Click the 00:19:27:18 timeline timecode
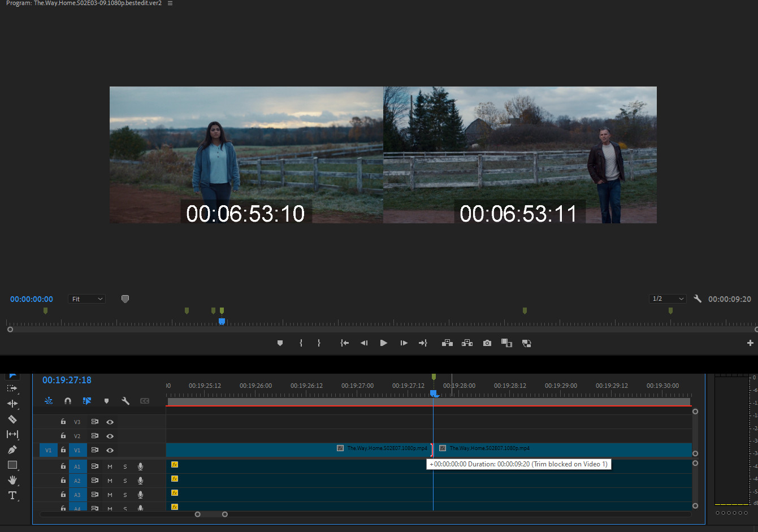 [x=67, y=380]
